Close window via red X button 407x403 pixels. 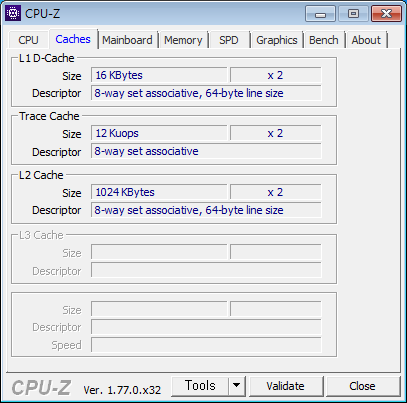tap(386, 14)
